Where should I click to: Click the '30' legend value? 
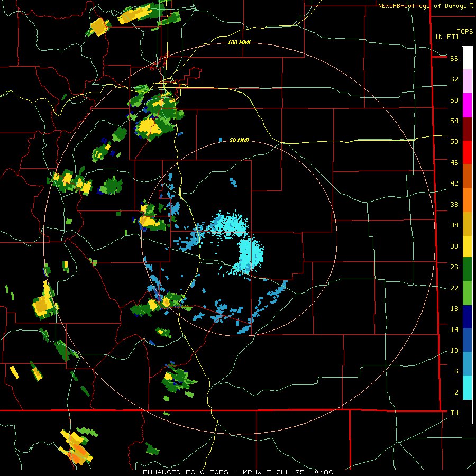point(454,246)
